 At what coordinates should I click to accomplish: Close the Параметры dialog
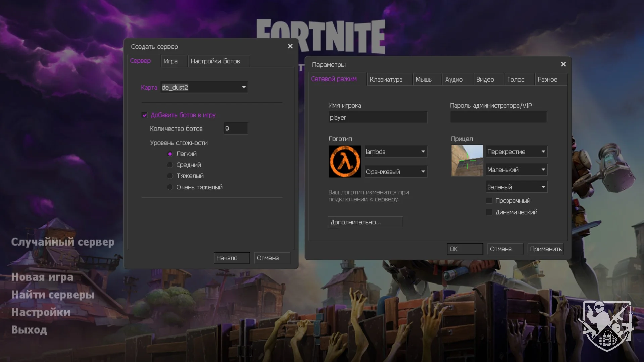point(563,64)
